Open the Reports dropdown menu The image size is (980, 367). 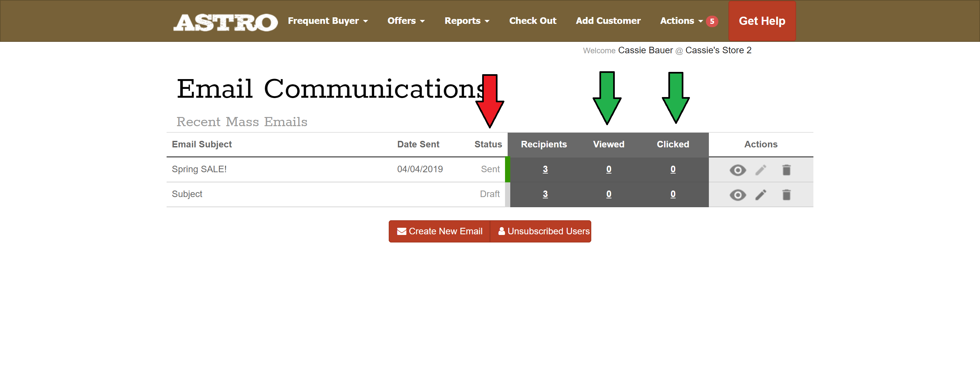[x=466, y=21]
